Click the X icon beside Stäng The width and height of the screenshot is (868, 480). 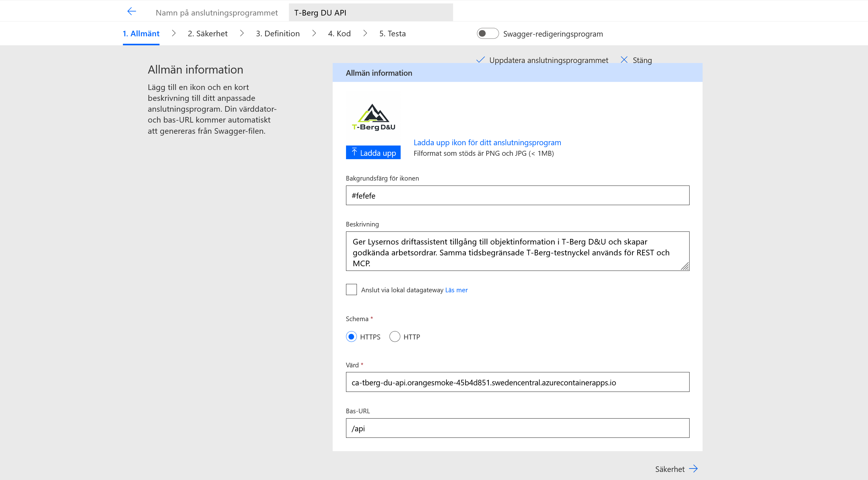(x=624, y=60)
